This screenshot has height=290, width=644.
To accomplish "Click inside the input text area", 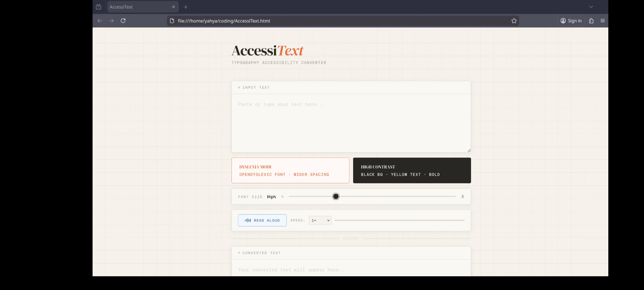I will click(x=351, y=123).
